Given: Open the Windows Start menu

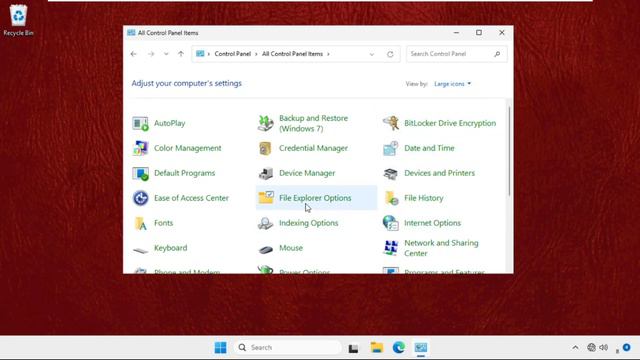Looking at the screenshot, I should pyautogui.click(x=220, y=347).
